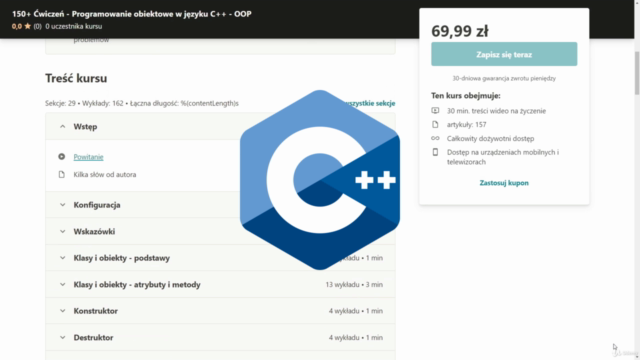640x360 pixels.
Task: Click Klasy i obiekty - podstawy title
Action: [122, 258]
